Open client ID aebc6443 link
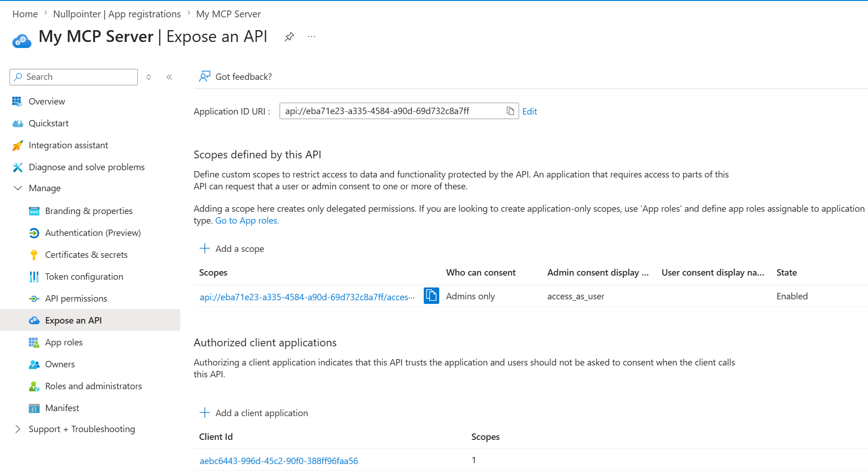 [x=279, y=461]
